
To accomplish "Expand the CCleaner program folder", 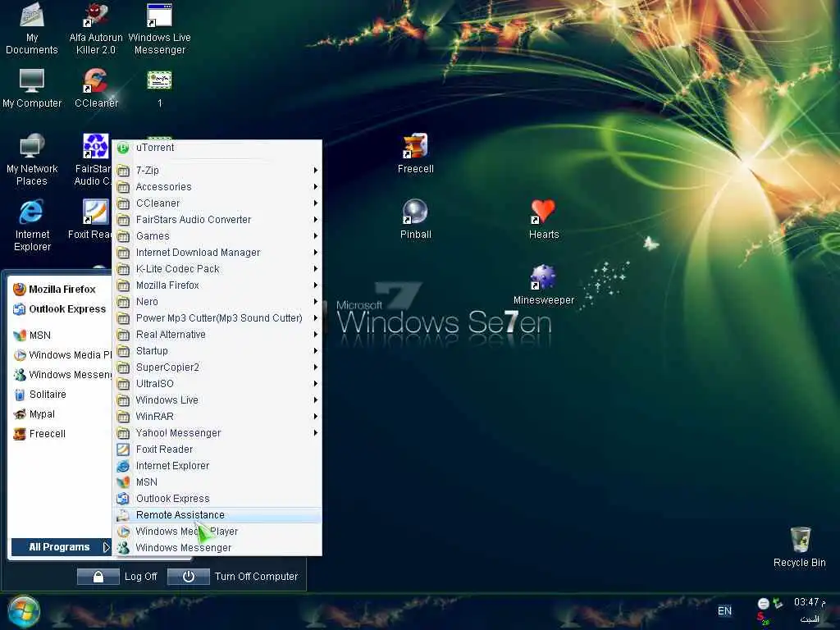I will coord(218,203).
